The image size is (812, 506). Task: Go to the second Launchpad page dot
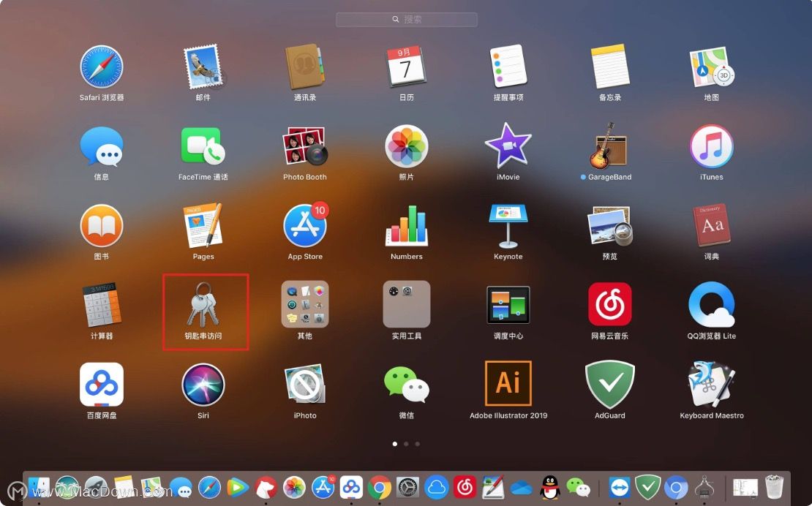(406, 444)
